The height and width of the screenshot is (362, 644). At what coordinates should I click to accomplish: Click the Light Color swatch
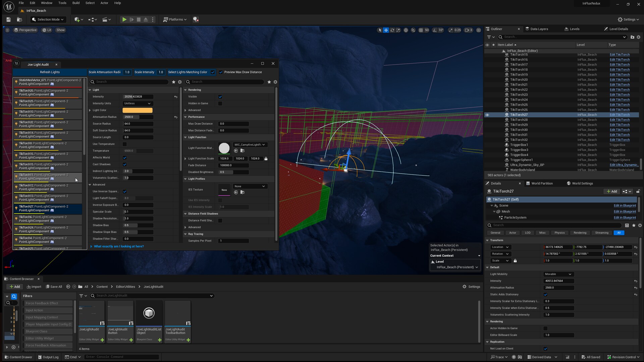(137, 110)
